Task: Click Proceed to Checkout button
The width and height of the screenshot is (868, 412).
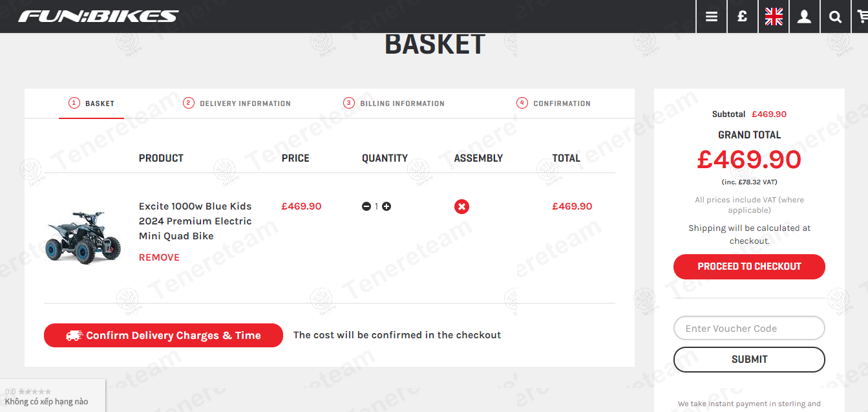Action: [749, 266]
